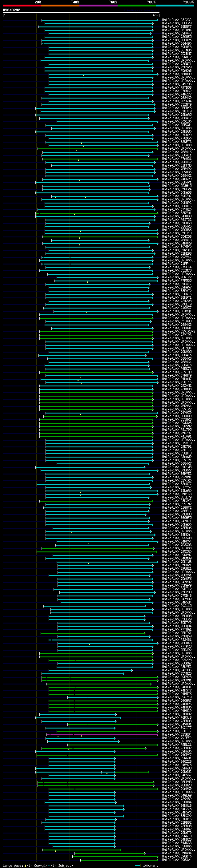Select the white AV640292 query sequence bar
Screen dimensions: 197x868
coord(81,12)
